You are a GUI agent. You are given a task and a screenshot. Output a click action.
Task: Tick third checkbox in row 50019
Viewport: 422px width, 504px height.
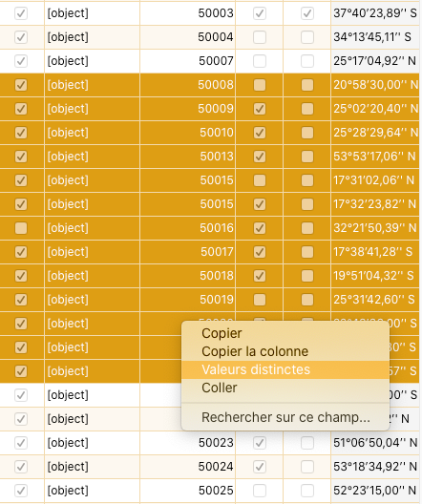[307, 300]
